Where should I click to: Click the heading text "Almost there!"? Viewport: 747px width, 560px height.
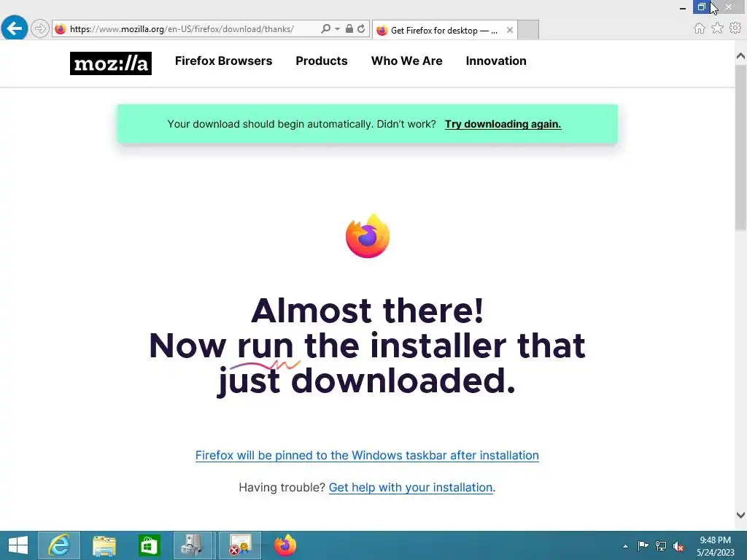coord(368,311)
